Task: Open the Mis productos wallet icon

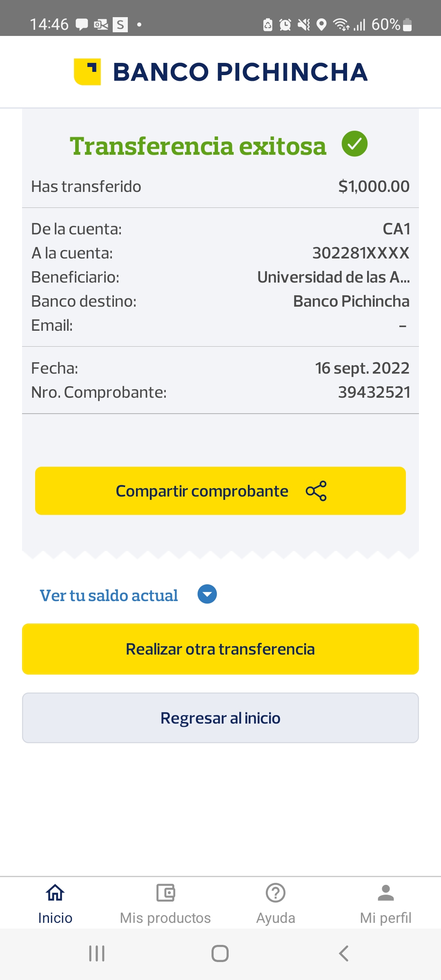Action: tap(165, 893)
